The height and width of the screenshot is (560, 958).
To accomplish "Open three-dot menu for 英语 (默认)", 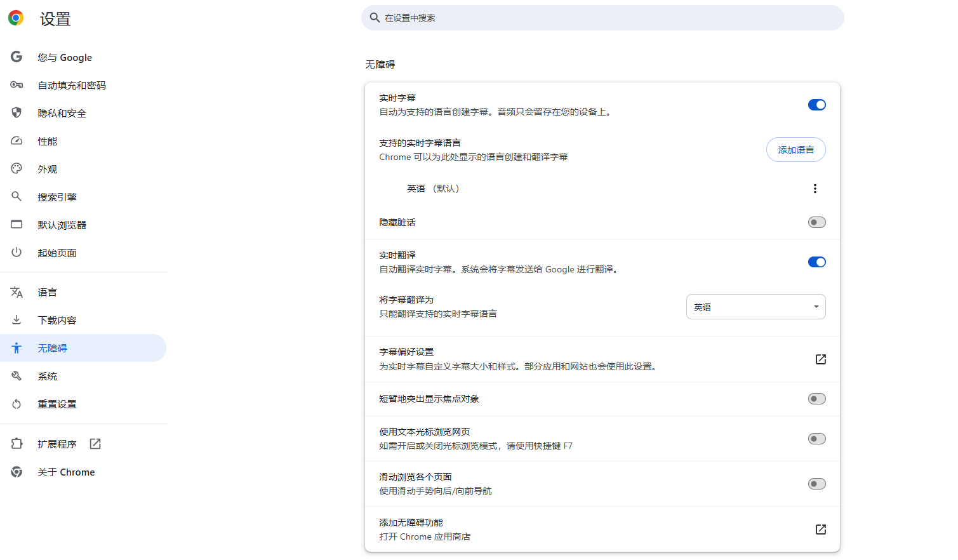I will [815, 189].
